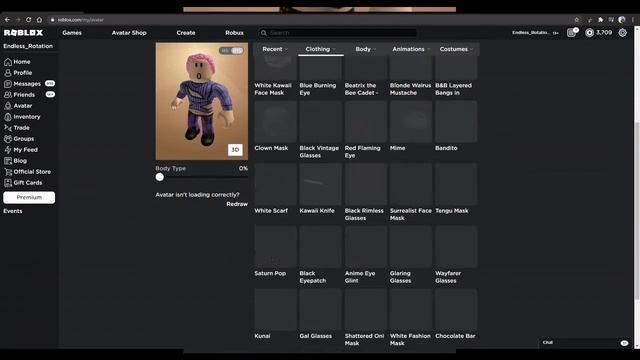Screen dimensions: 640x360
Task: Open the Gift Cards sidebar icon
Action: point(8,183)
